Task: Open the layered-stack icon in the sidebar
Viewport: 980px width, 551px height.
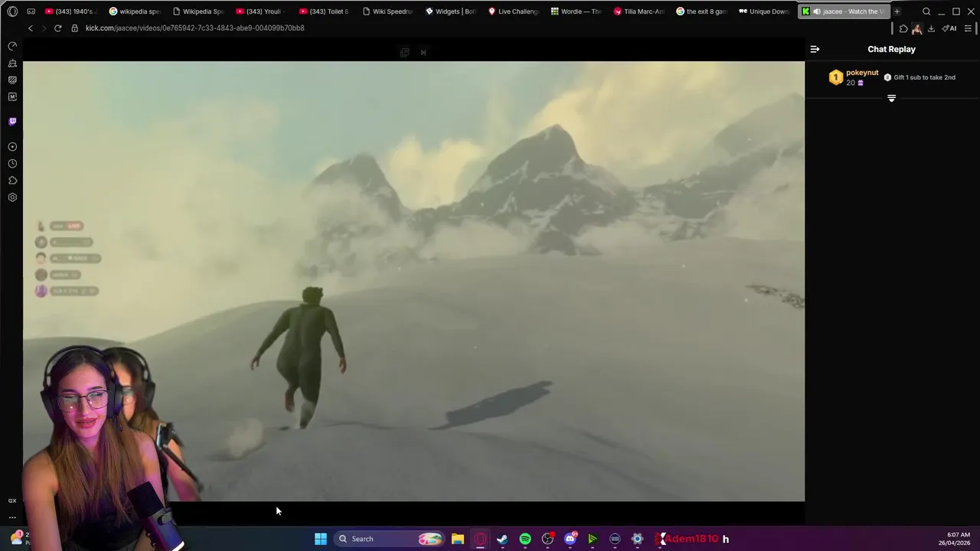Action: [x=12, y=80]
